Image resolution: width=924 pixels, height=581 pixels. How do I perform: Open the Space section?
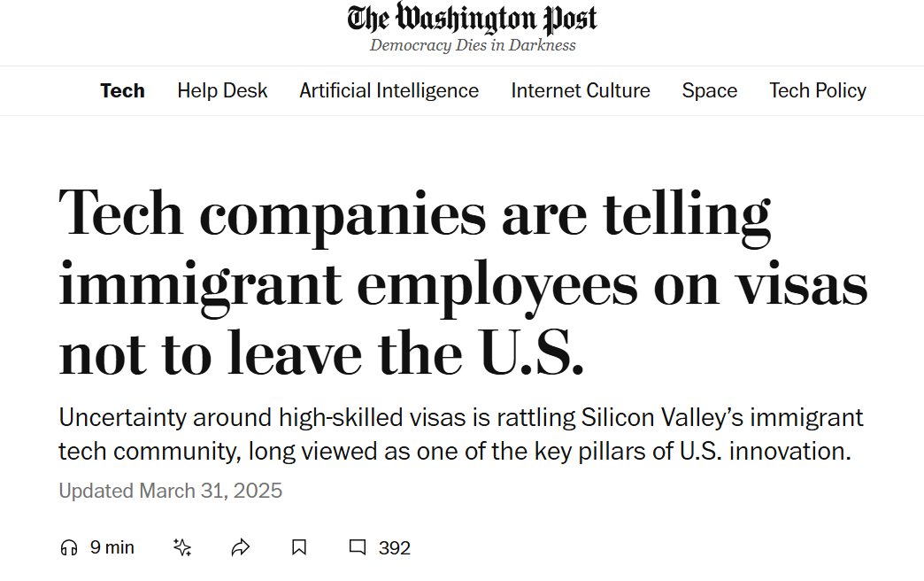(x=710, y=91)
